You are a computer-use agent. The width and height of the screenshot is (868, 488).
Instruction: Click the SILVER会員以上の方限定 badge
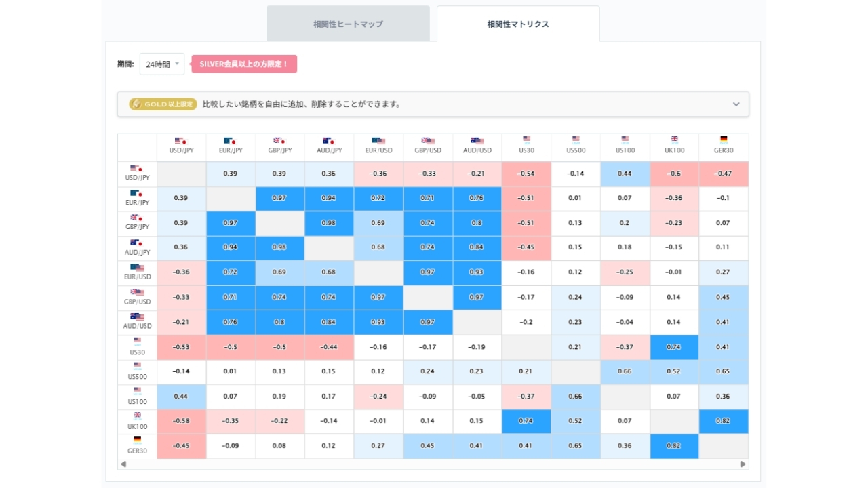(244, 64)
